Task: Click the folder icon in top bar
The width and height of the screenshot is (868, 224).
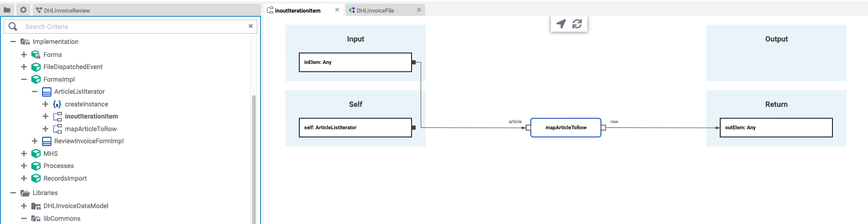Action: pos(7,9)
